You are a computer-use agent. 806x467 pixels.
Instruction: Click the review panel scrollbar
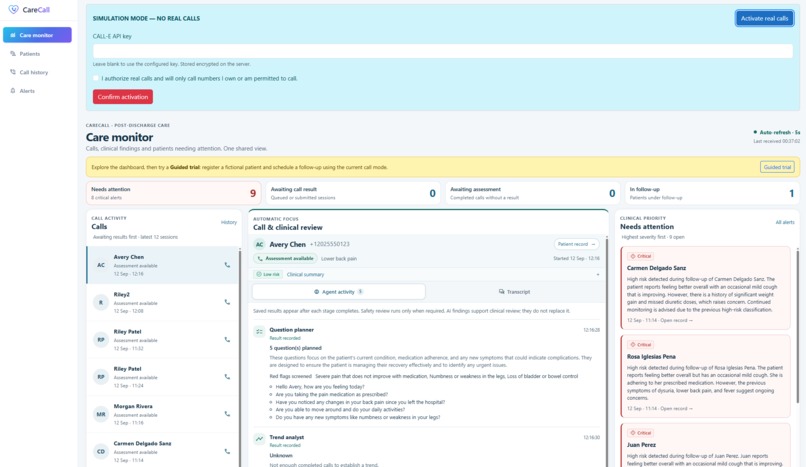[607, 352]
